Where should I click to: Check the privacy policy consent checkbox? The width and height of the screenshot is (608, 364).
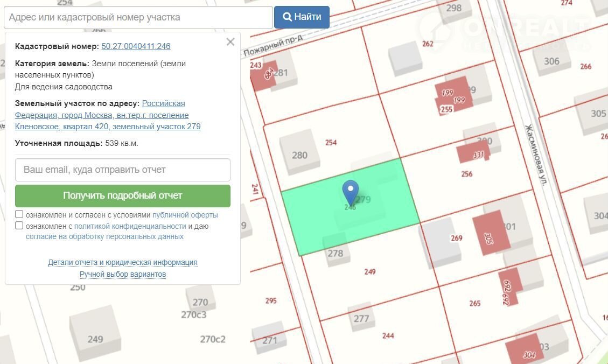(x=19, y=226)
